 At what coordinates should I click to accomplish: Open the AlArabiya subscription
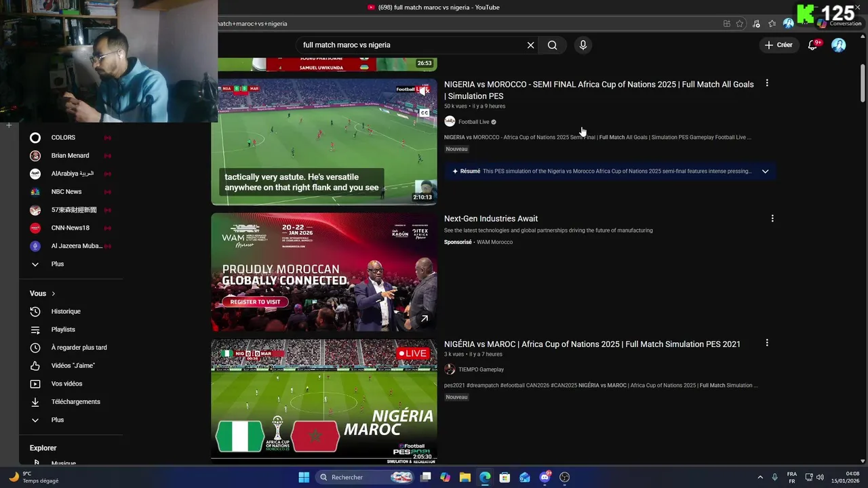click(x=71, y=174)
